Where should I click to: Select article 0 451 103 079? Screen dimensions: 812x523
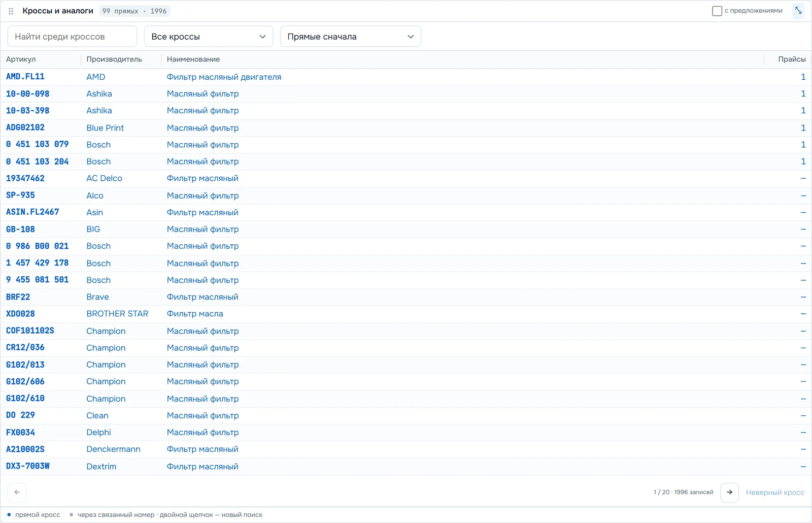coord(38,145)
